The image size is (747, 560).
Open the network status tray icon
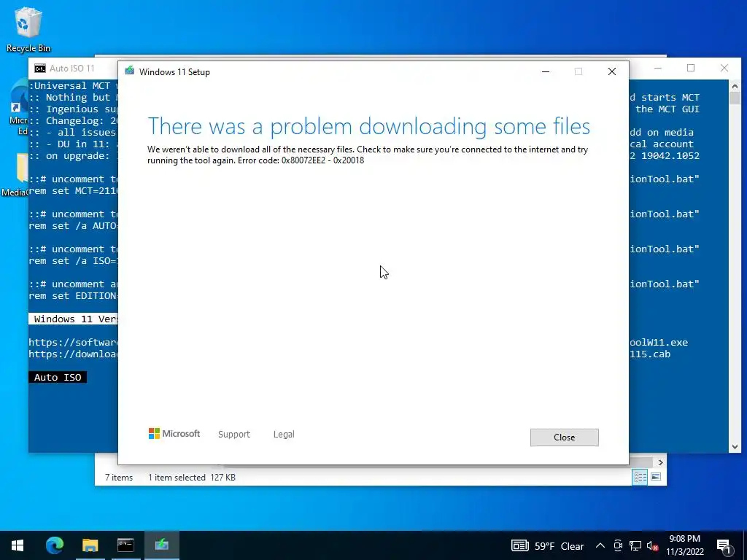point(635,545)
